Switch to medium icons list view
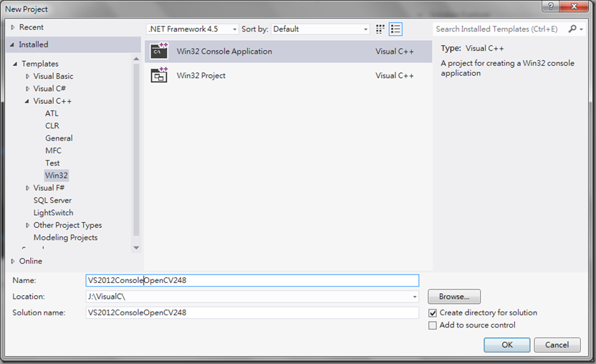Image resolution: width=596 pixels, height=364 pixels. [x=395, y=29]
